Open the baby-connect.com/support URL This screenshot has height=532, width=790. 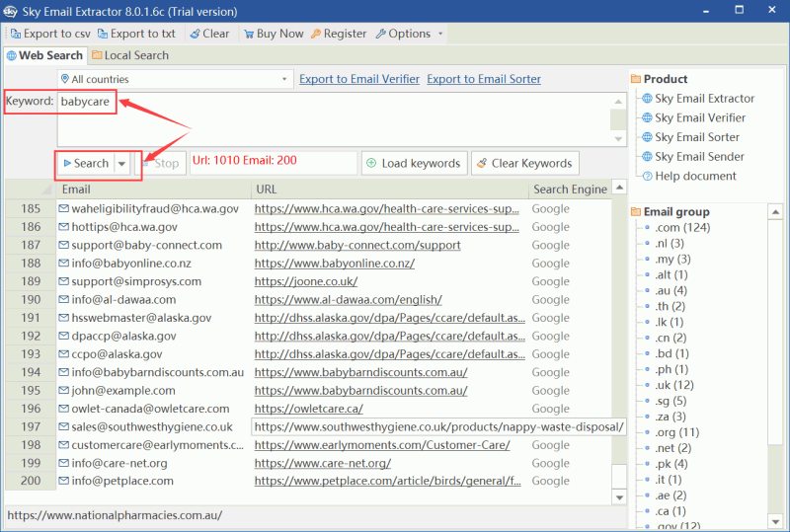pos(357,245)
